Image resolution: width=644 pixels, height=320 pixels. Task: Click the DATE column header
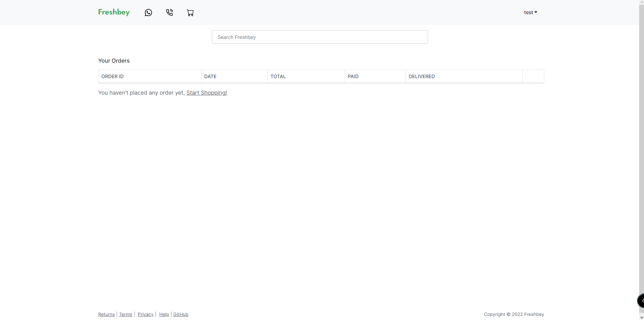click(x=234, y=76)
